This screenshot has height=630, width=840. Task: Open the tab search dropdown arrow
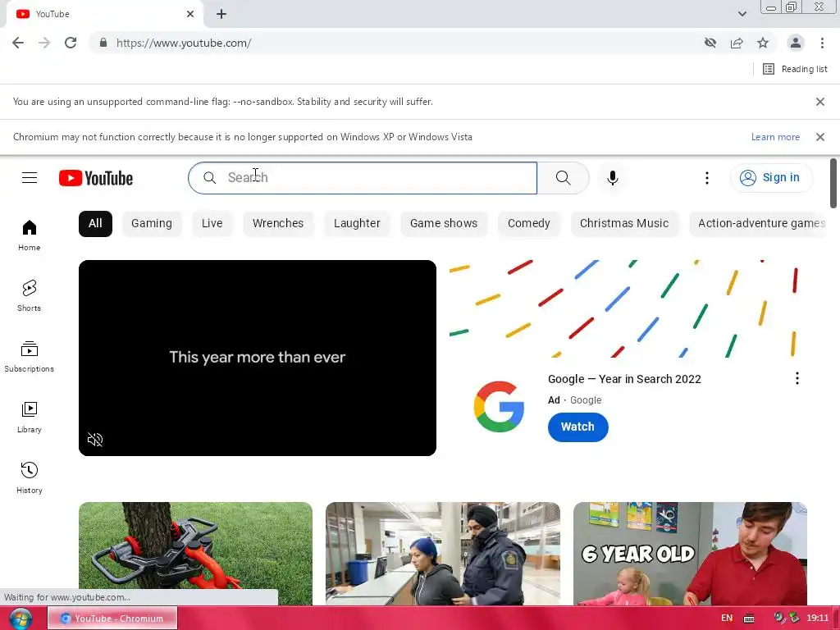point(742,14)
